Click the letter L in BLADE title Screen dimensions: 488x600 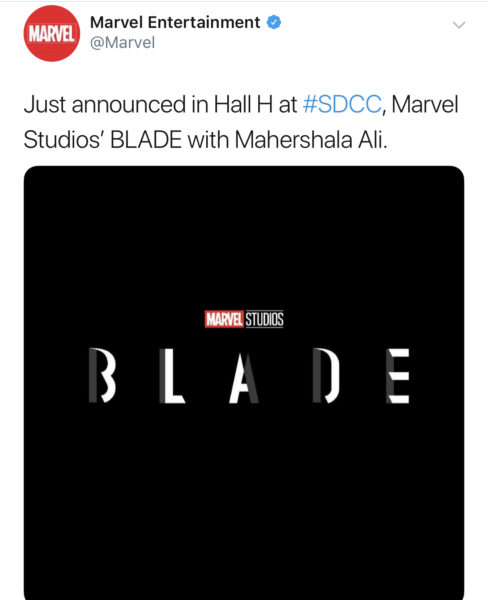tap(172, 375)
